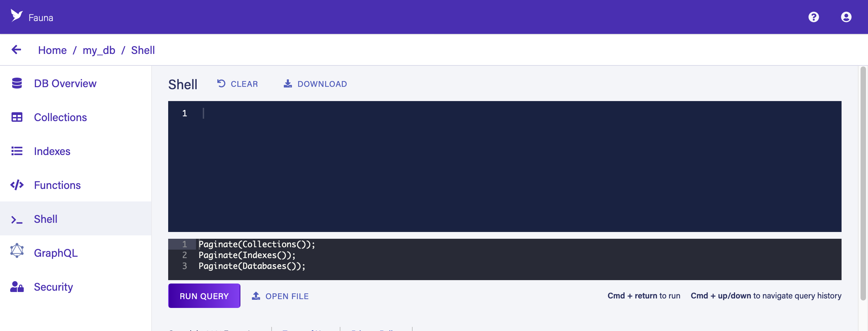Click the GraphQL hexagon icon
Screen dimensions: 868x331
click(x=17, y=250)
